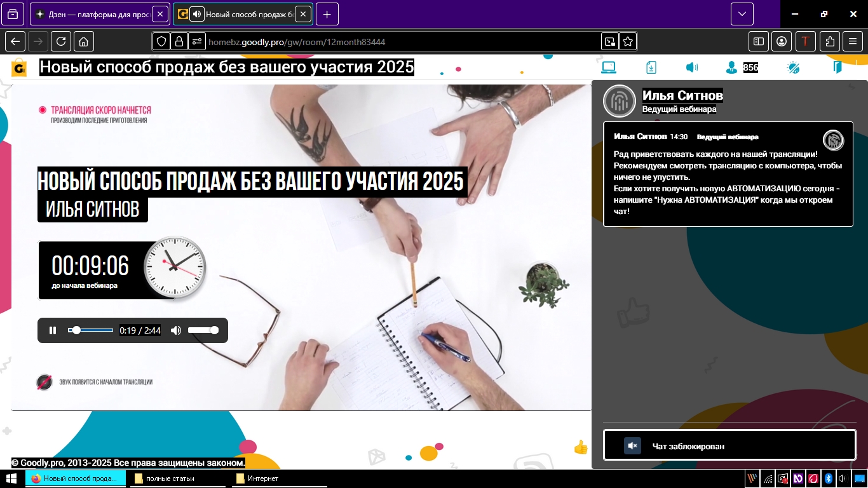Click the 0:19 / 2:44 video time display
The width and height of the screenshot is (868, 488).
coord(140,330)
